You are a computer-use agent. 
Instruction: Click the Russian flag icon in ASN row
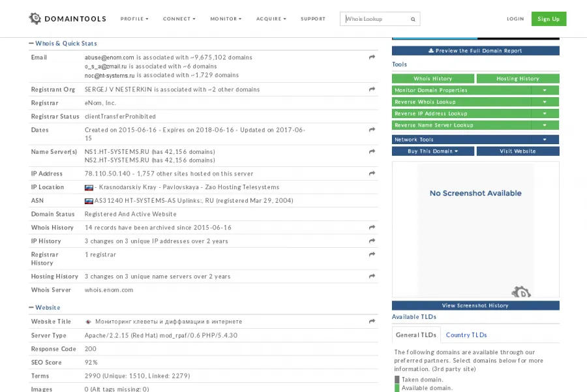(x=89, y=201)
